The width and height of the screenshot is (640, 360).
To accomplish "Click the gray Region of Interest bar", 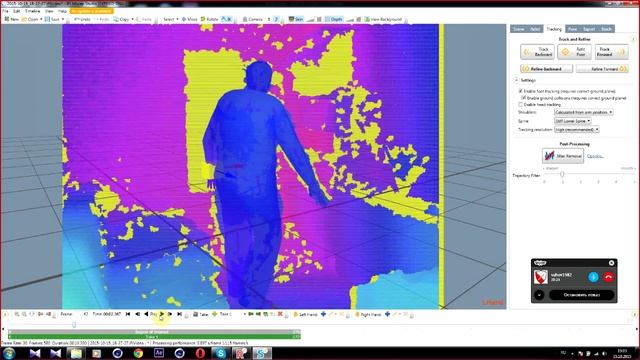I will click(154, 332).
